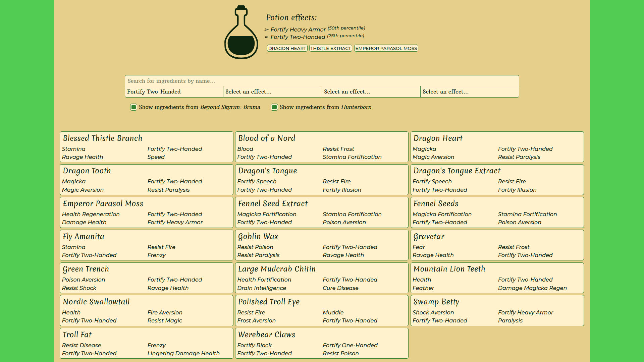Viewport: 644px width, 362px height.
Task: Remove the Dragon Heart ingredient tag
Action: pyautogui.click(x=287, y=48)
